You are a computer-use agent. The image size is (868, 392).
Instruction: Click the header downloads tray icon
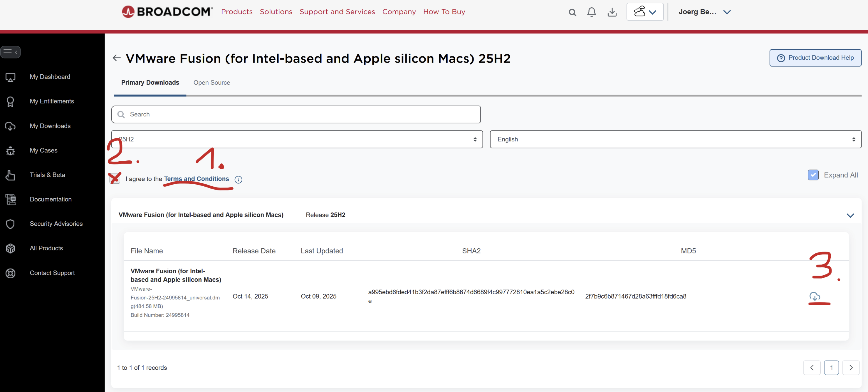612,12
